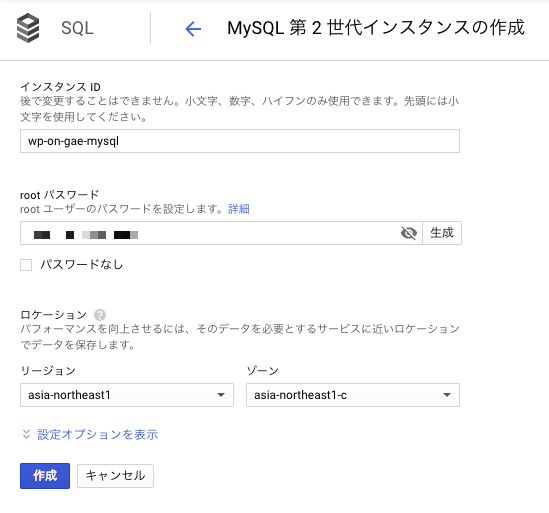The image size is (549, 513).
Task: Expand 設定オプションを表示 section
Action: (x=90, y=435)
